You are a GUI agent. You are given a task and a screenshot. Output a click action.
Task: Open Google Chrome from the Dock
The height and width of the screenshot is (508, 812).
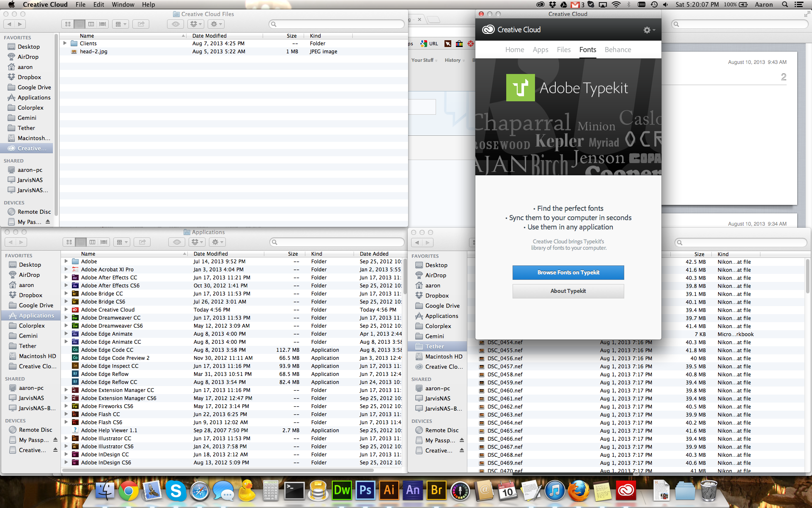128,491
